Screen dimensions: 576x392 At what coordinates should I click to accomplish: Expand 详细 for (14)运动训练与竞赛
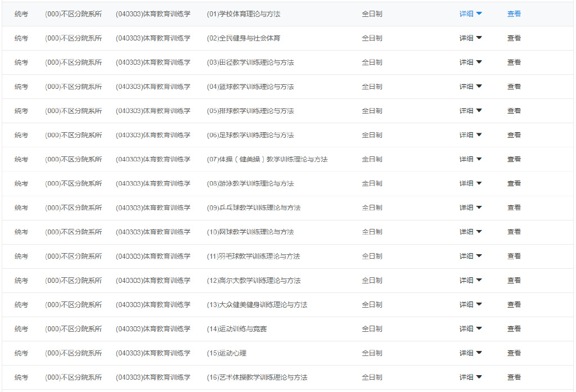pos(471,329)
